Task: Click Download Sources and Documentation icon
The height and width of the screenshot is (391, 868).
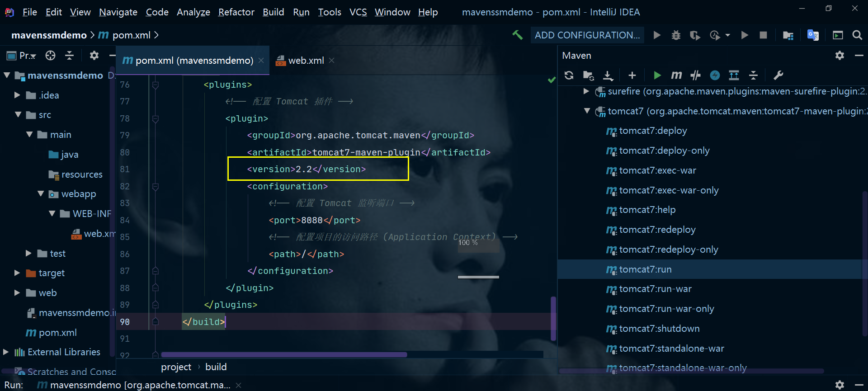Action: point(608,75)
